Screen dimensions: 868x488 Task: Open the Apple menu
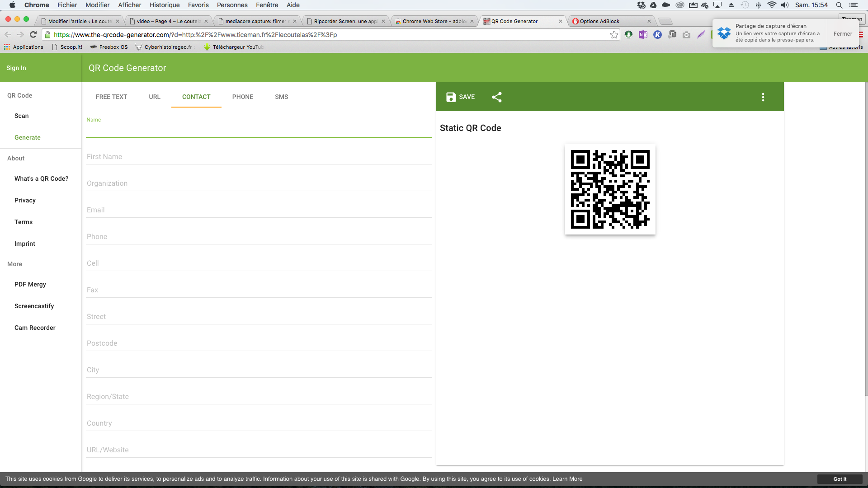[12, 5]
